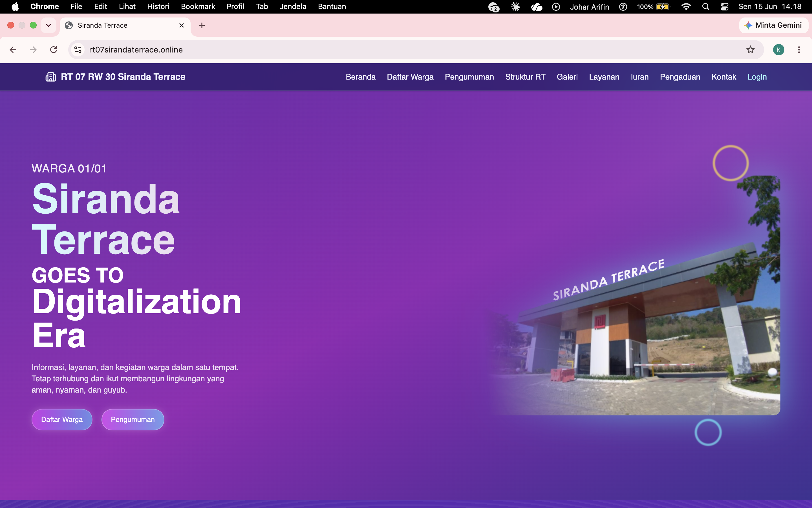Click the browser back arrow

(x=13, y=50)
